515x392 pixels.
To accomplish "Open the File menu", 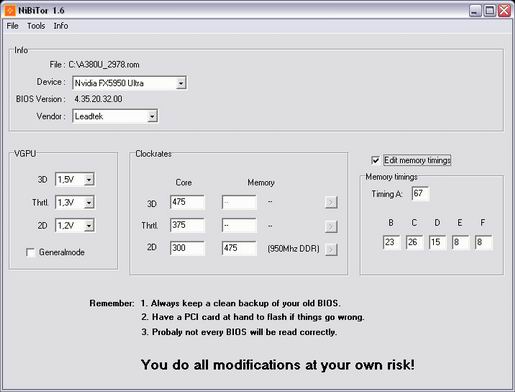I will tap(12, 26).
